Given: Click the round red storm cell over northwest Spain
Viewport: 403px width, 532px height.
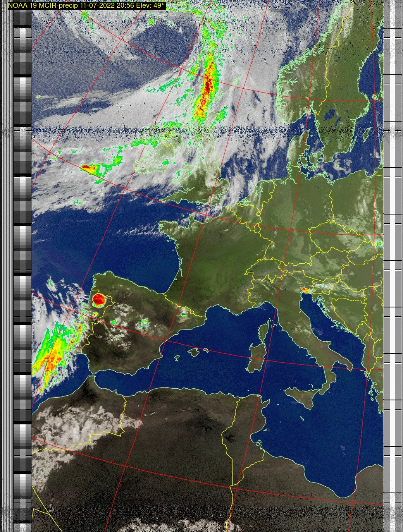Looking at the screenshot, I should pos(99,300).
